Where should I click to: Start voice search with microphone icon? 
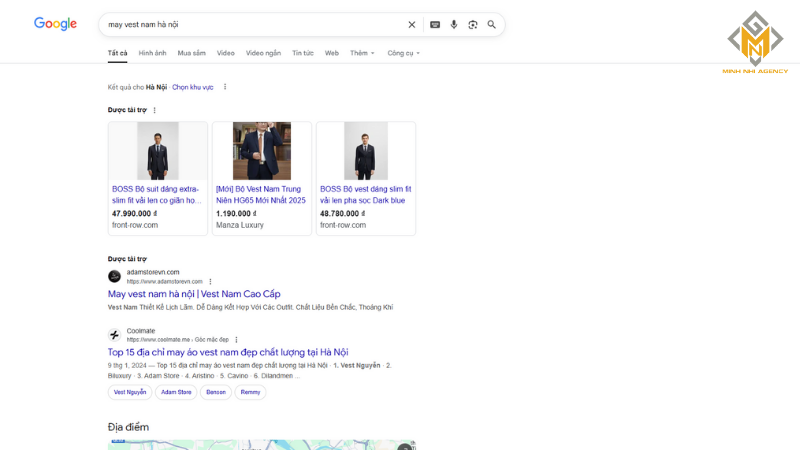[454, 24]
